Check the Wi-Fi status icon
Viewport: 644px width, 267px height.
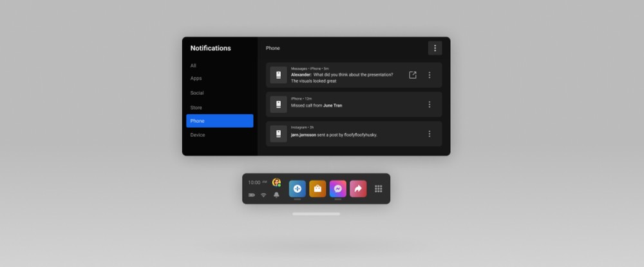tap(263, 195)
